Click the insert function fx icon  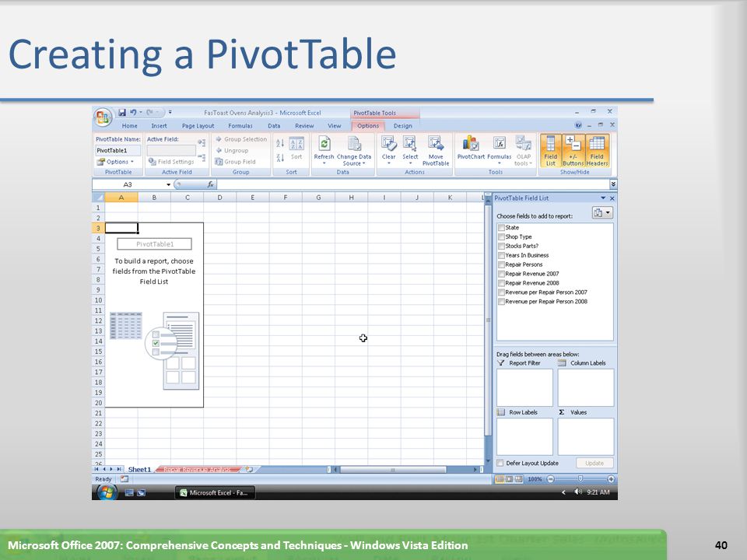pyautogui.click(x=210, y=184)
